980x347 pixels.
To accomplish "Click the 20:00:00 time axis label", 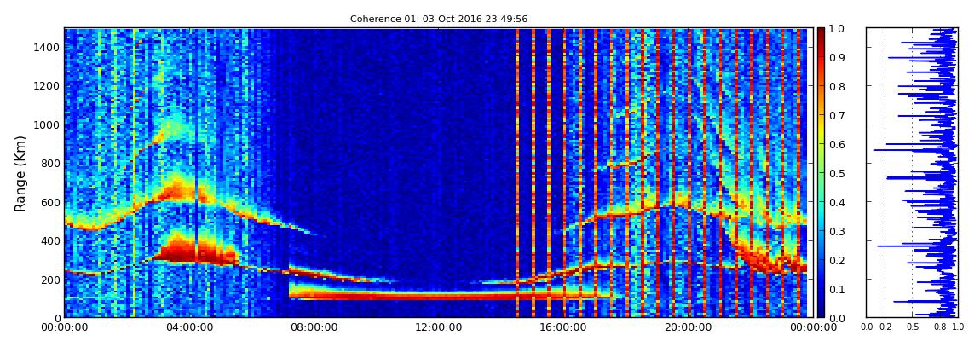I will click(x=688, y=327).
